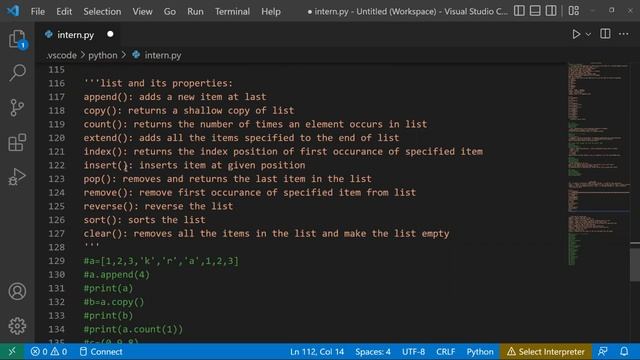
Task: Change indentation via Spaces: 4
Action: click(373, 351)
